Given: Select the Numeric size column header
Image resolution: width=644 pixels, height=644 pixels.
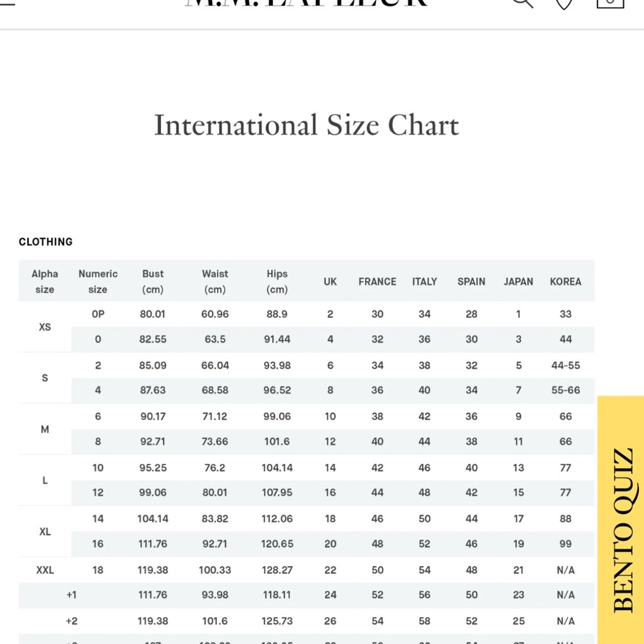Looking at the screenshot, I should [x=98, y=281].
